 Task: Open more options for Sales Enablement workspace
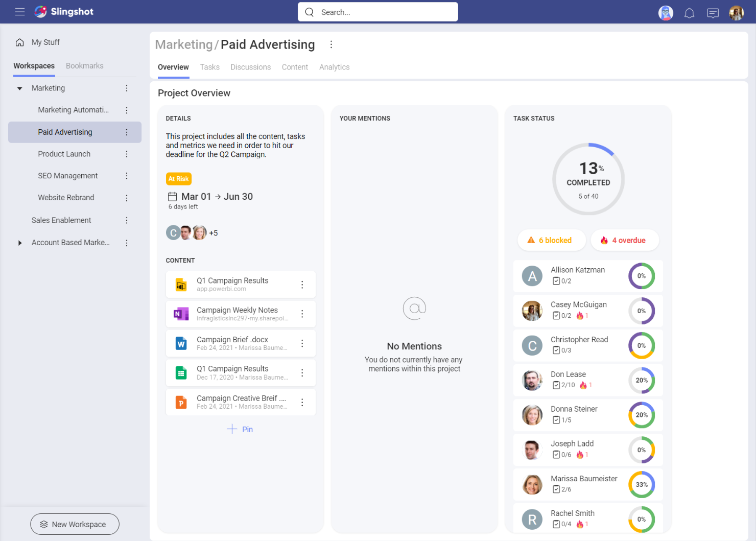tap(127, 220)
